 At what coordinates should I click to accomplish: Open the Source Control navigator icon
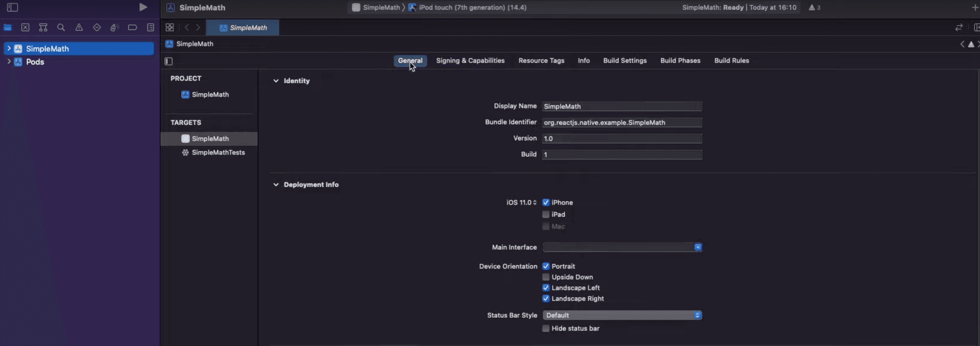click(25, 27)
